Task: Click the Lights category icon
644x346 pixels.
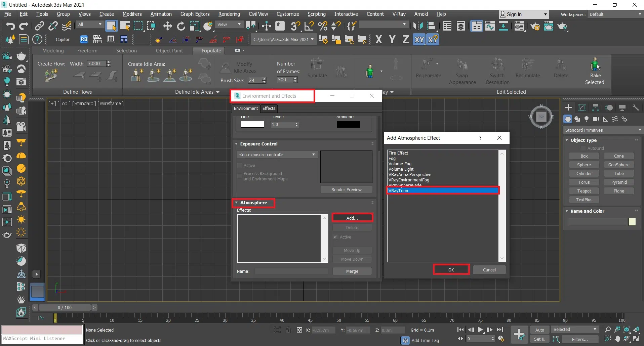Action: click(587, 119)
